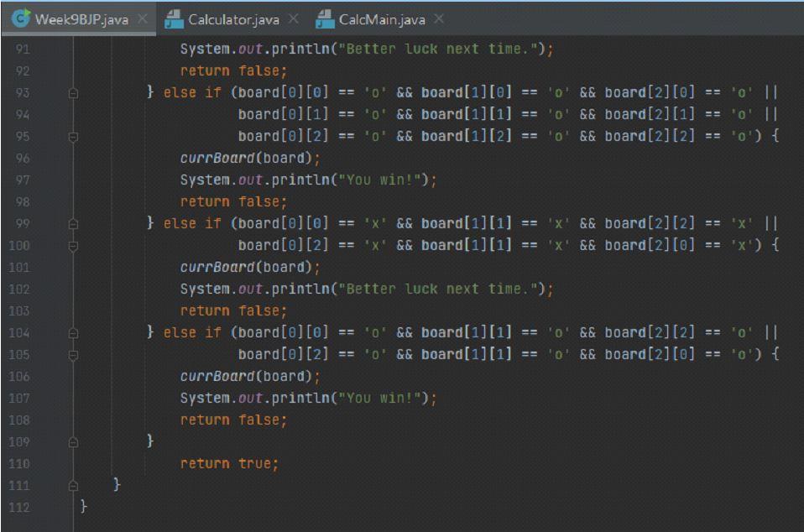Click line number 101 in the gutter
804x532 pixels.
pyautogui.click(x=19, y=268)
